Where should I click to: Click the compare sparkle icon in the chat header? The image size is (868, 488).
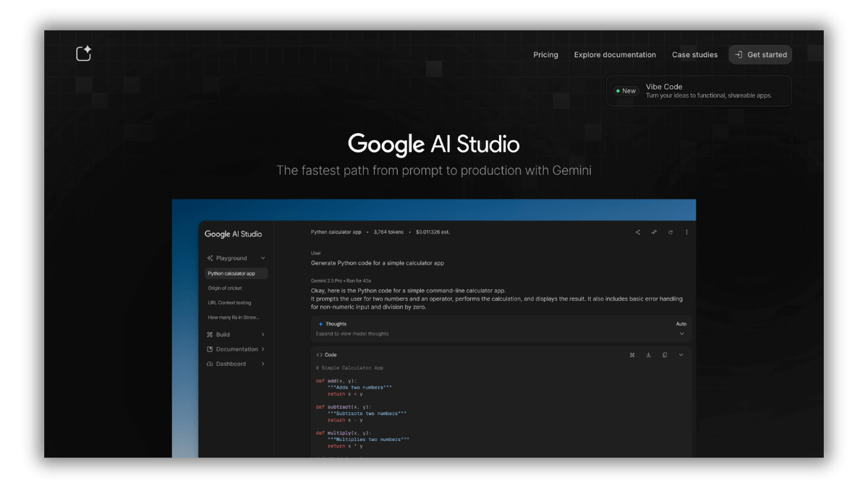pyautogui.click(x=654, y=232)
